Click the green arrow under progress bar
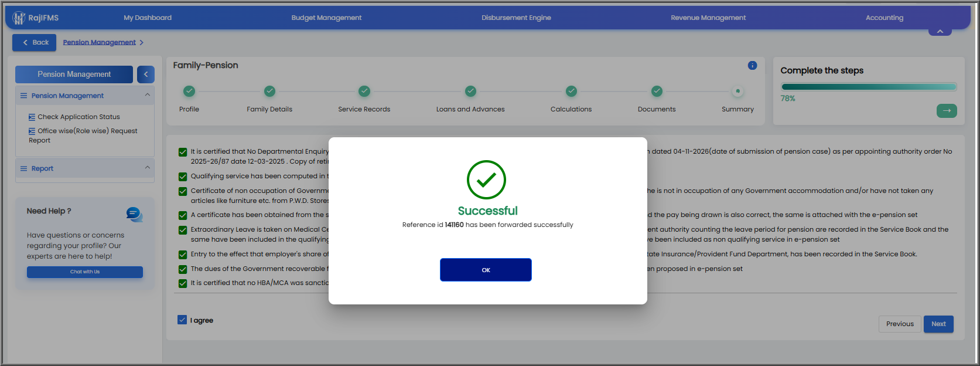This screenshot has width=980, height=366. coord(947,110)
